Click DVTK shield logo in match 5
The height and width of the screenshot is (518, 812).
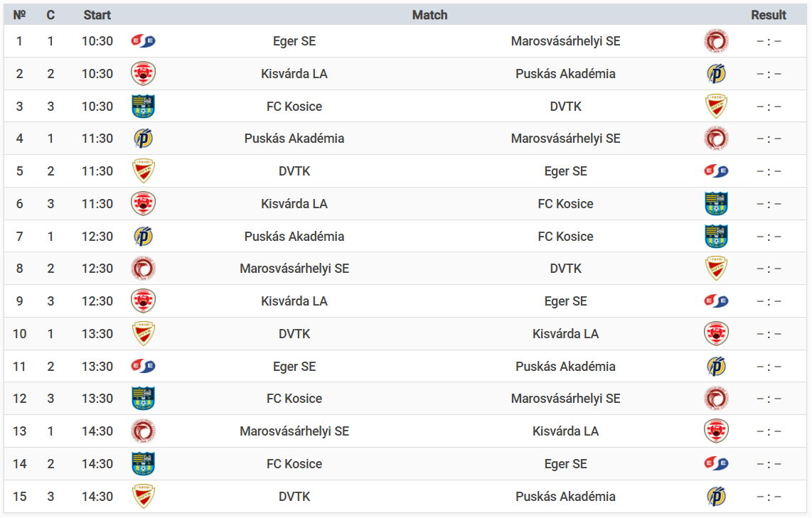[144, 171]
